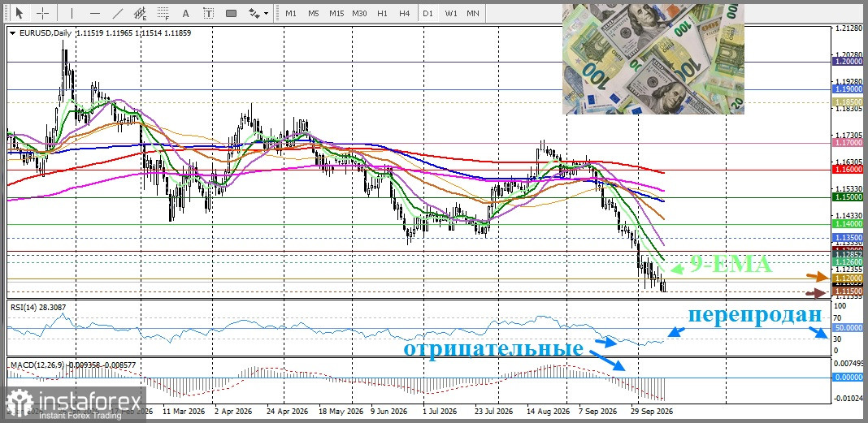This screenshot has width=868, height=423.
Task: Click the 1.12600 price level label
Action: 848,261
